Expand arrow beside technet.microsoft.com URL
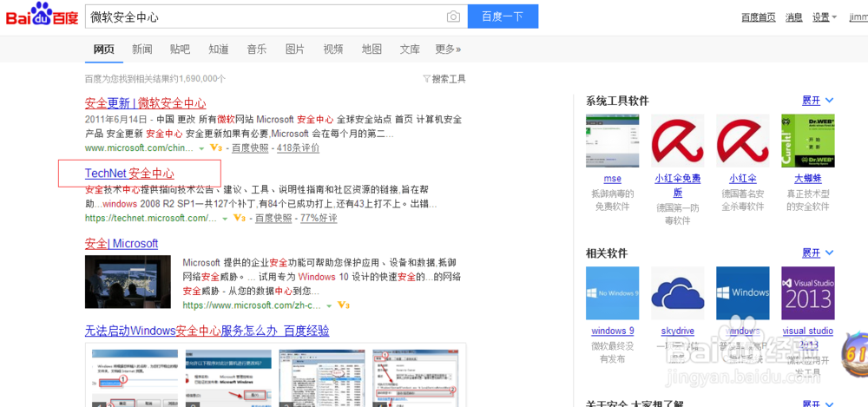 click(x=225, y=219)
